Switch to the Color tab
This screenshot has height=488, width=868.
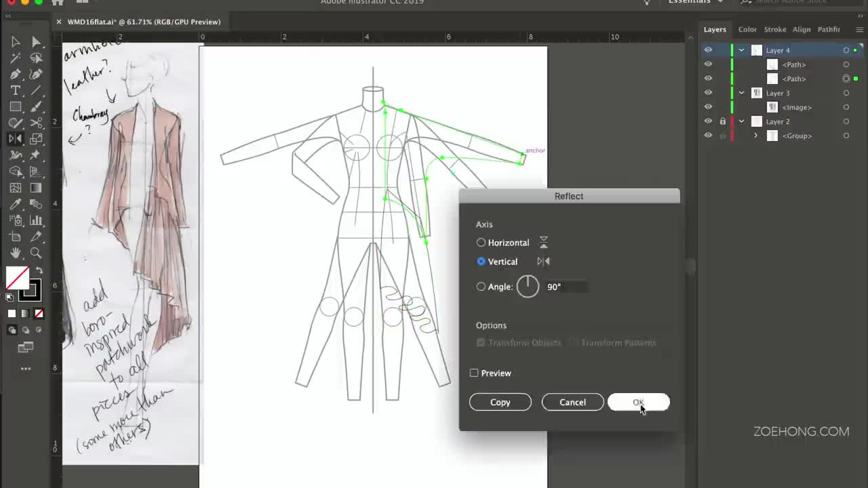tap(747, 30)
